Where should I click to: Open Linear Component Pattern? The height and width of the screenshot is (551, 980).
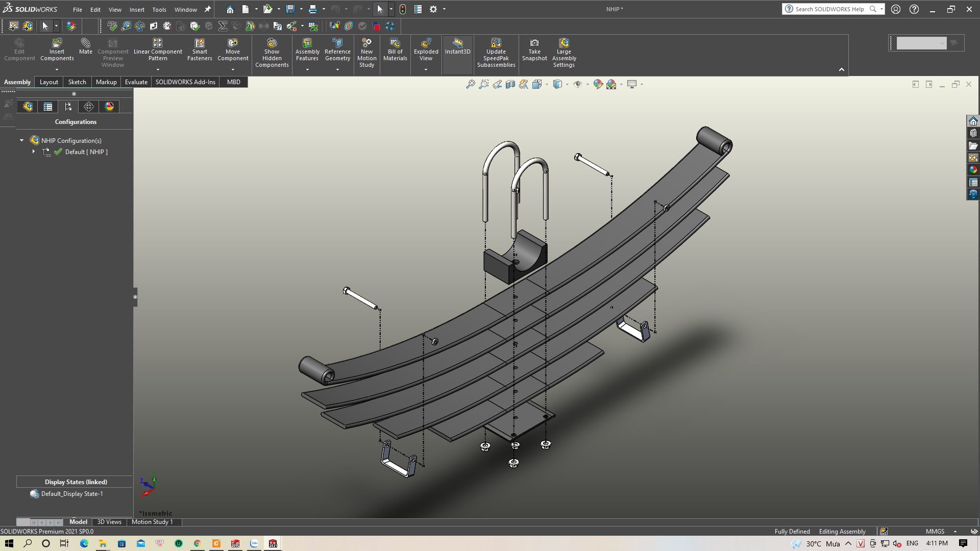tap(158, 50)
